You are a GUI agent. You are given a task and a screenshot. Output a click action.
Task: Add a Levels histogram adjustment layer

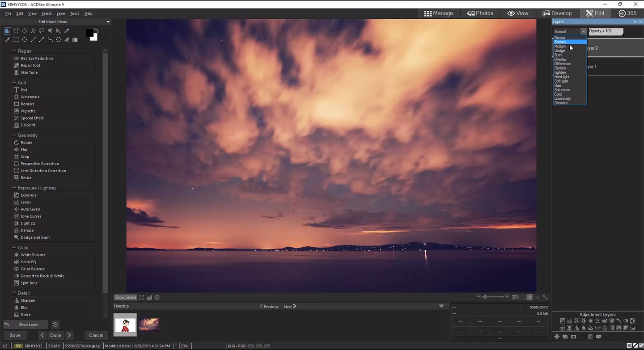(x=569, y=321)
